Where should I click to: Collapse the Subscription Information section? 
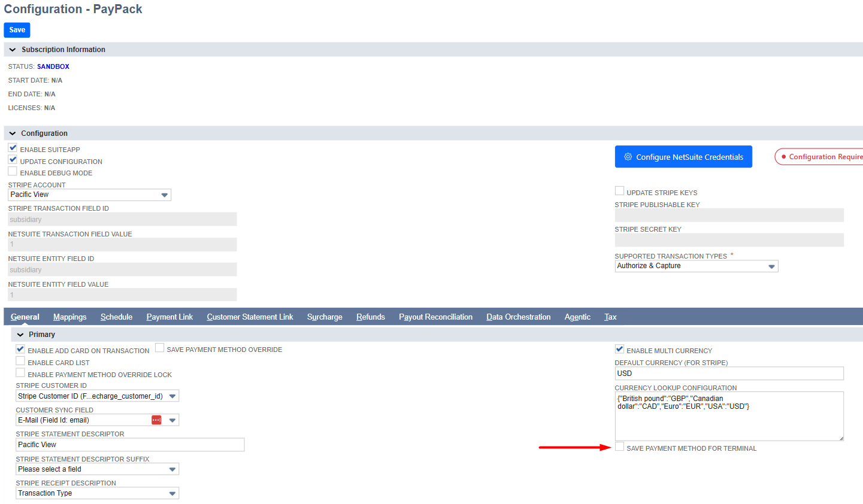coord(13,50)
